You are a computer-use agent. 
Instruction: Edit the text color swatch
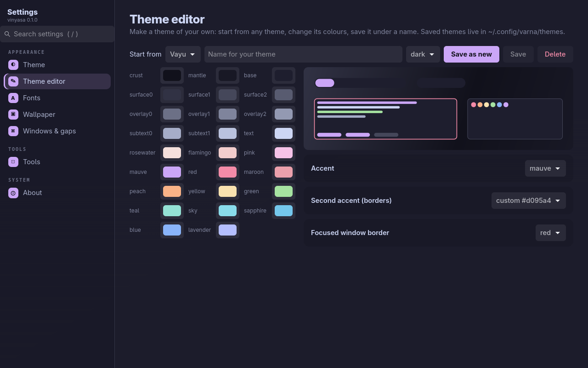(x=283, y=133)
